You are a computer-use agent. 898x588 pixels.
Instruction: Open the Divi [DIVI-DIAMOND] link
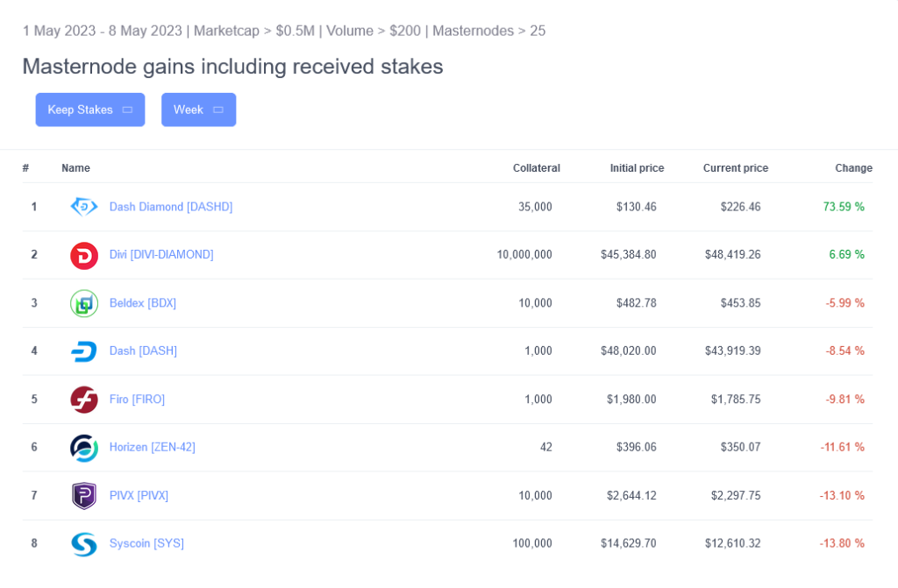[161, 254]
